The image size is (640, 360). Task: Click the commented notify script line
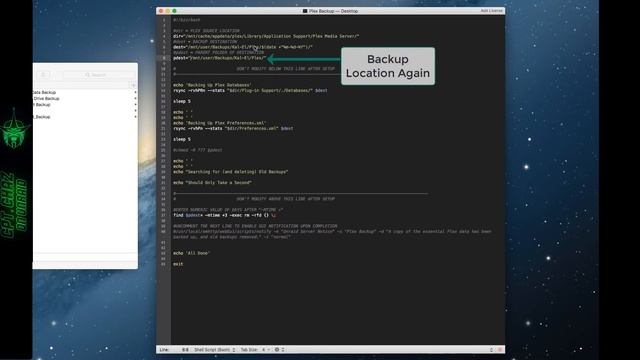pyautogui.click(x=332, y=234)
